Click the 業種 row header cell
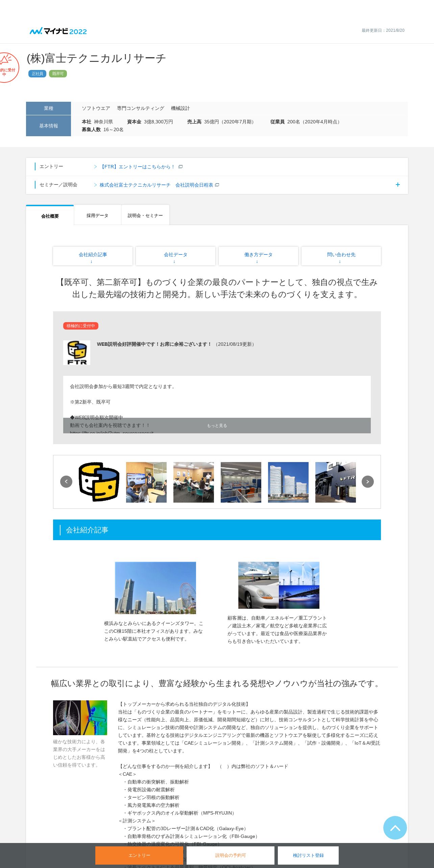Viewport: 434px width, 868px height. pyautogui.click(x=48, y=108)
